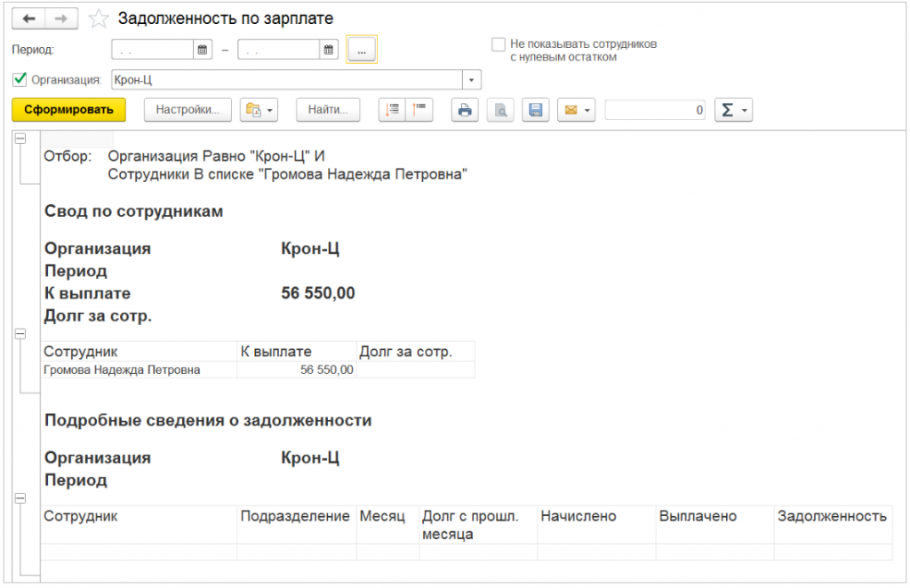This screenshot has height=588, width=910.
Task: Open the sum Σ dropdown menu
Action: (734, 110)
